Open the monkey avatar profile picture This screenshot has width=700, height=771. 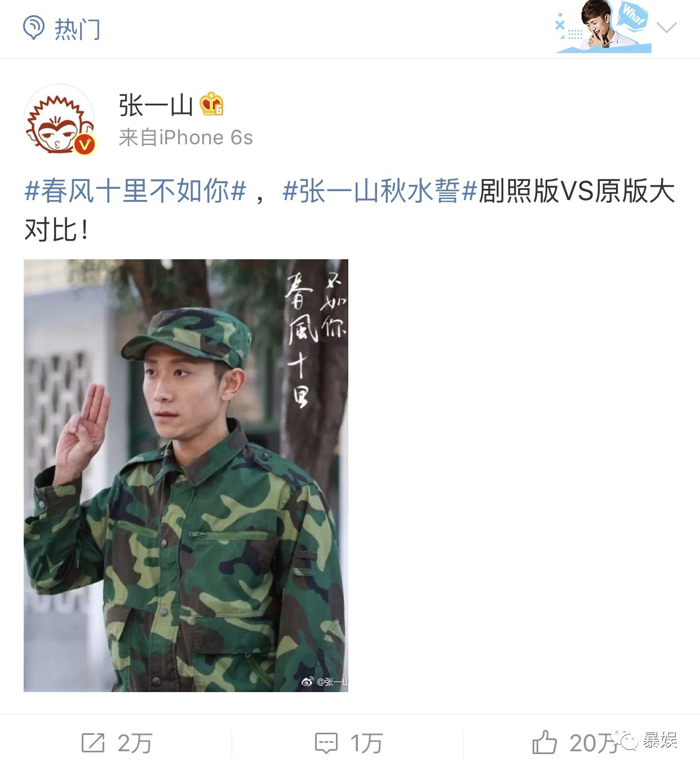click(59, 119)
